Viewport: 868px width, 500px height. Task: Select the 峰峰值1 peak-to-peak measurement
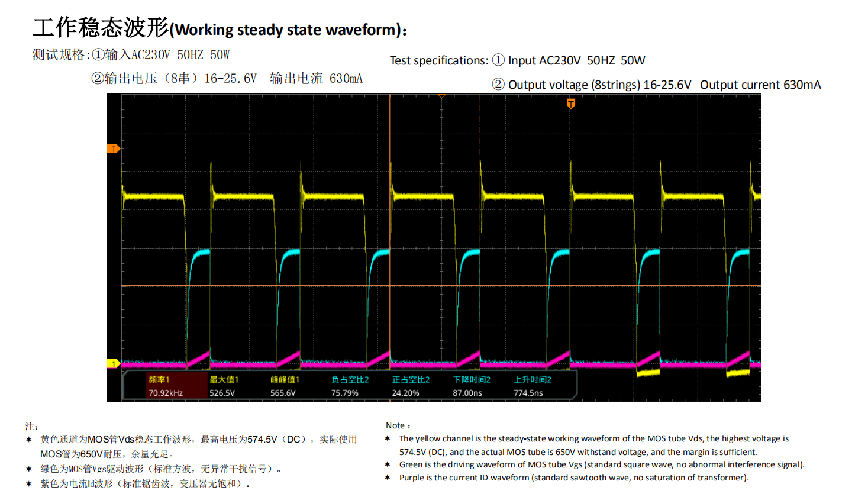pyautogui.click(x=285, y=386)
